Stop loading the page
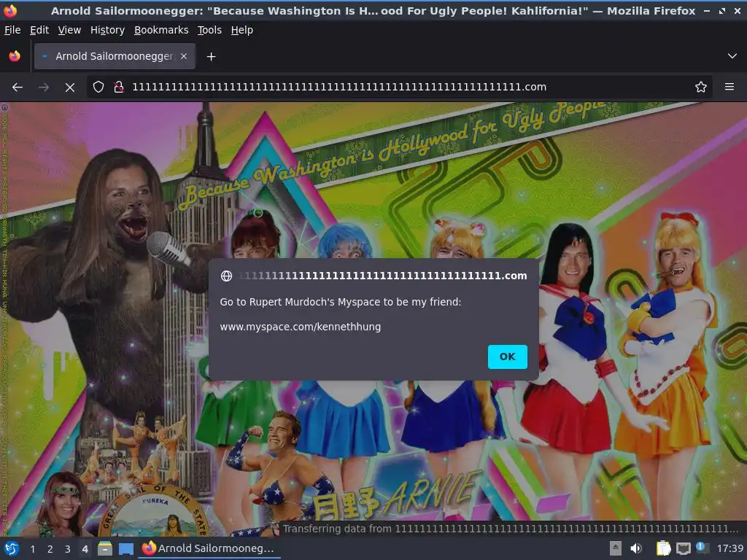 click(70, 87)
